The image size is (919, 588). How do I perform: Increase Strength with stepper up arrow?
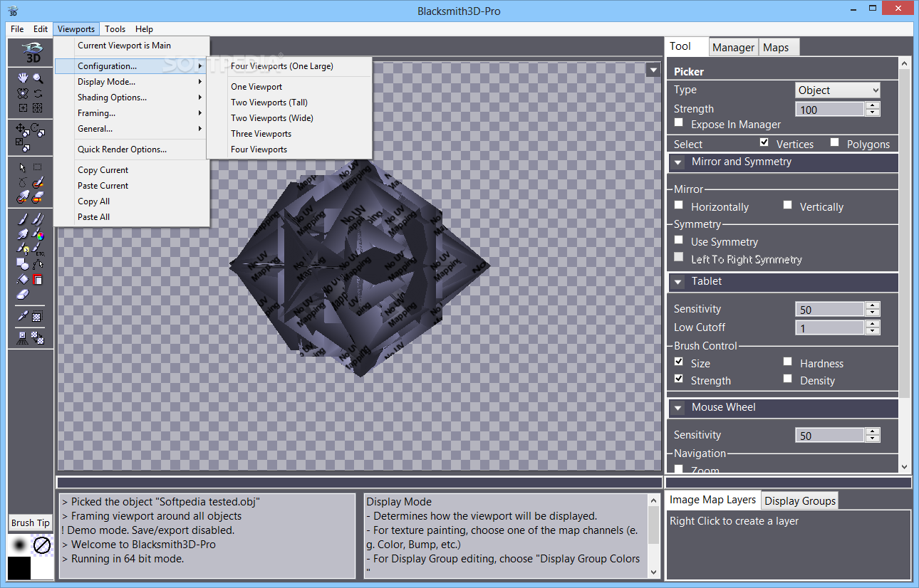pos(873,105)
